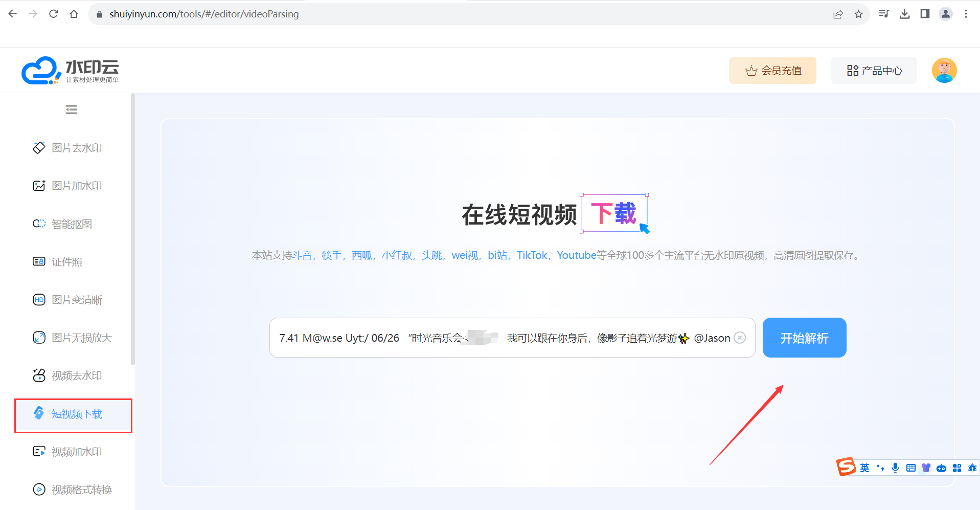
Task: Click the 水印云 cloud logo
Action: [x=70, y=71]
